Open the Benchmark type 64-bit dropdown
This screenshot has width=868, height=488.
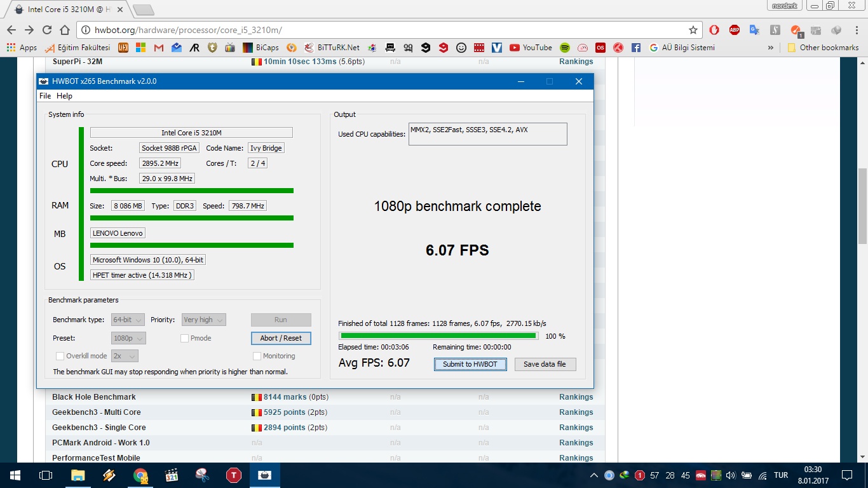click(x=128, y=320)
